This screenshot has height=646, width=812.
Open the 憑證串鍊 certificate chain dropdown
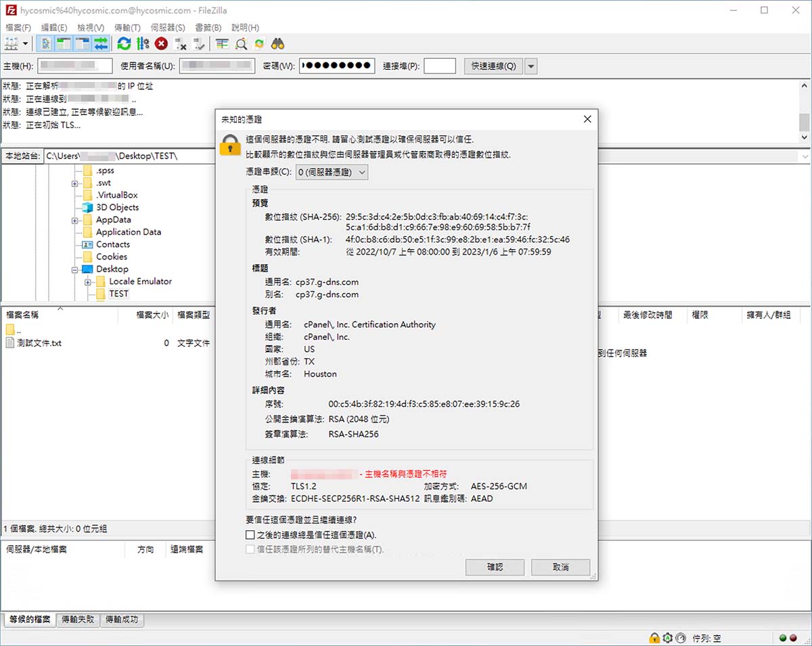(332, 172)
